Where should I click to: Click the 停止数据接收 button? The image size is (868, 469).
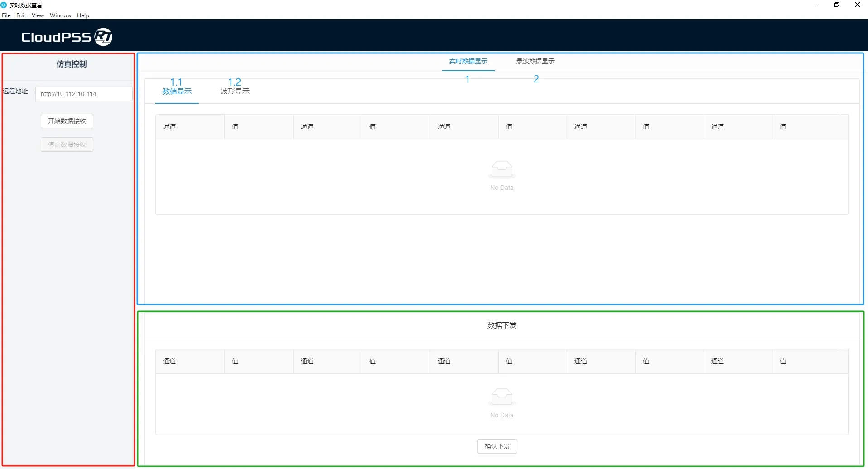tap(67, 145)
